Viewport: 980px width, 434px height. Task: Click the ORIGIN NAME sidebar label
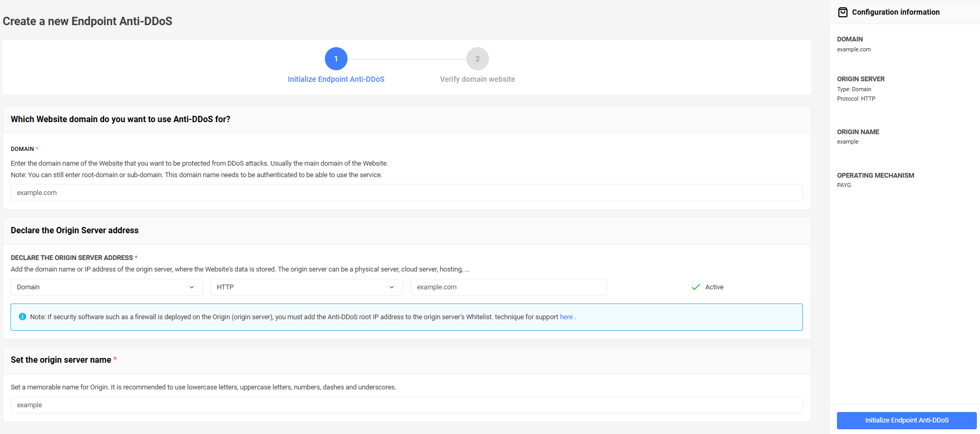pos(858,132)
